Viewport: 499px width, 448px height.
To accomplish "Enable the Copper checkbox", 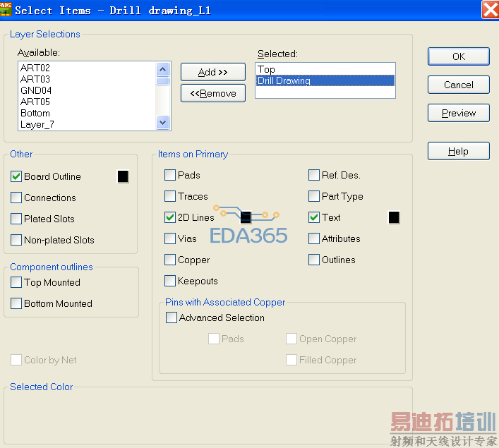I will (x=170, y=260).
